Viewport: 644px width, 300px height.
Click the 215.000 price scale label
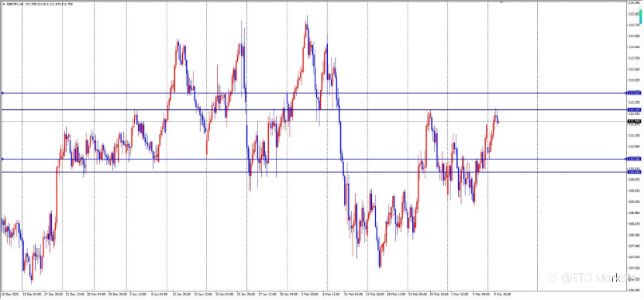point(634,13)
